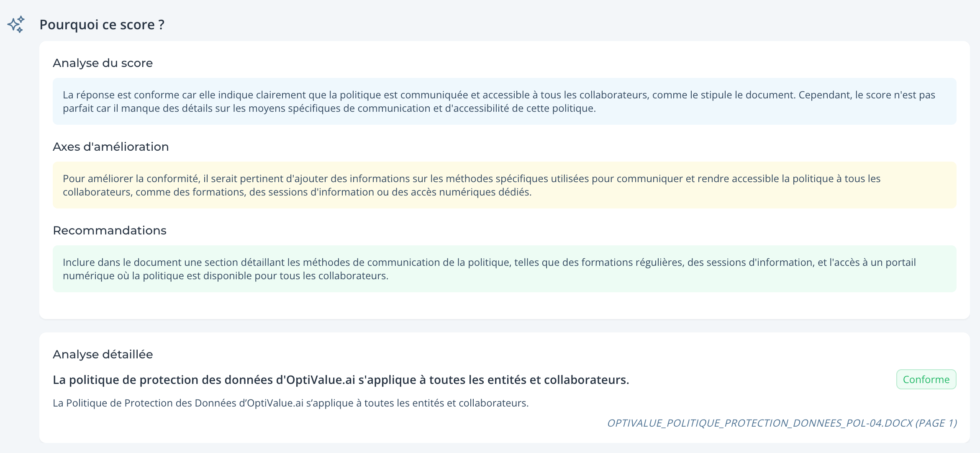Viewport: 980px width, 453px height.
Task: Select the 'Pourquoi ce score ?' heading
Action: 102,25
